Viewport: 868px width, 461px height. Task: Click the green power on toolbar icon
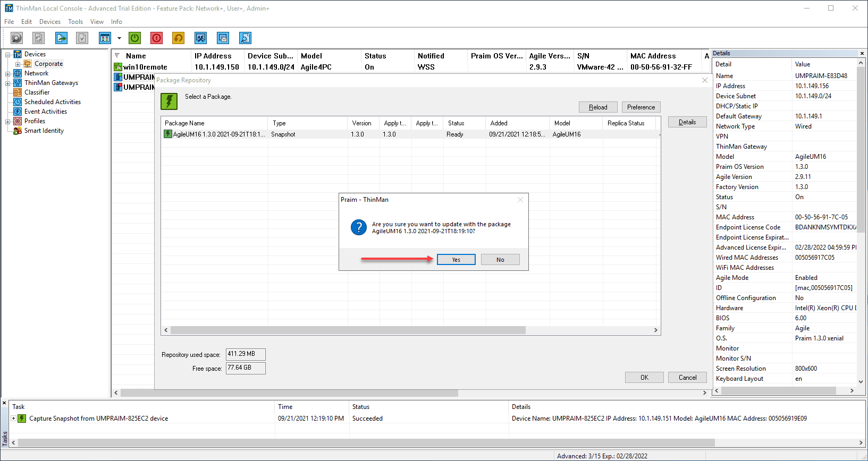pos(135,38)
